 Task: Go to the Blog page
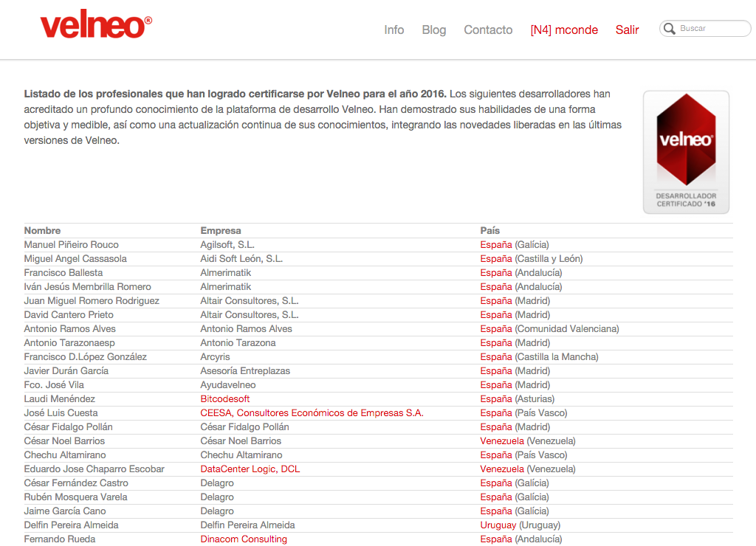pyautogui.click(x=434, y=30)
